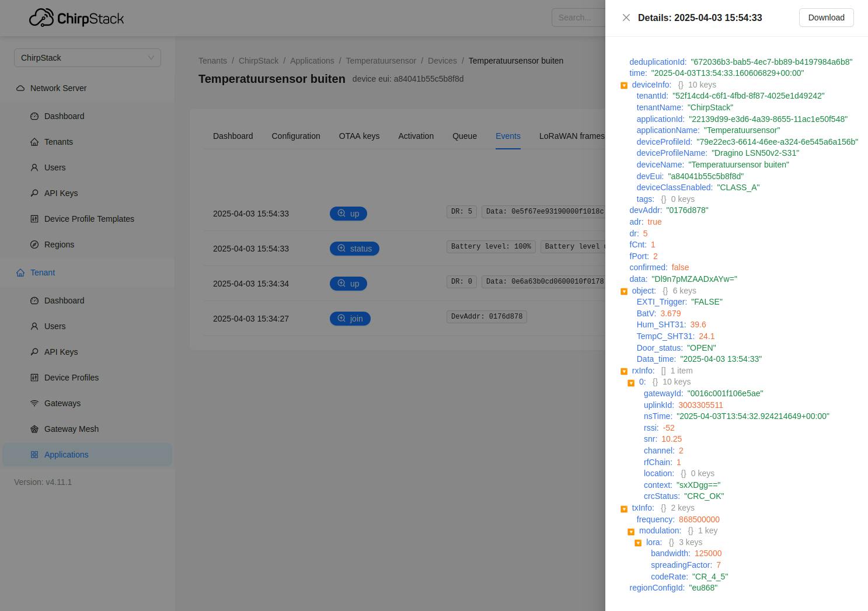This screenshot has height=611, width=868.
Task: Open Network Server Dashboard icon
Action: point(34,116)
